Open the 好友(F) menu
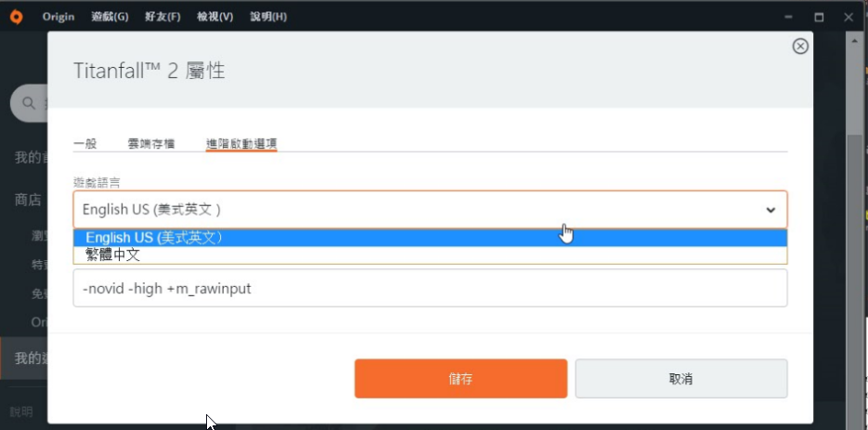The height and width of the screenshot is (430, 868). click(x=162, y=17)
